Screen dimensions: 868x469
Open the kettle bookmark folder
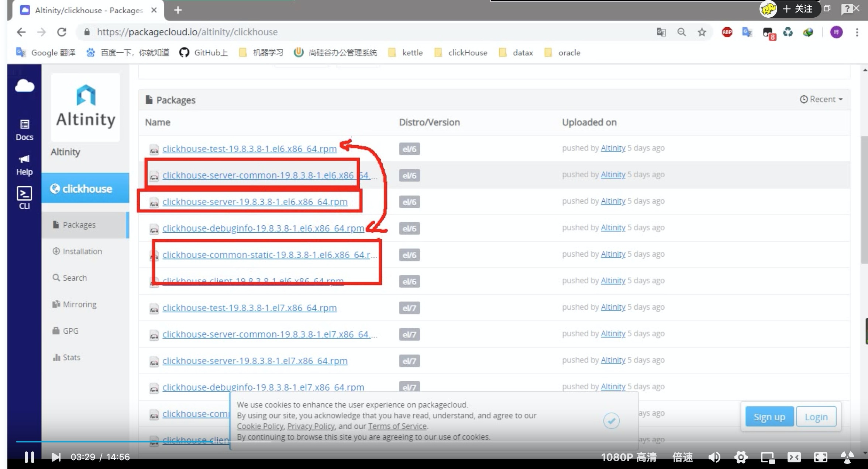[405, 53]
